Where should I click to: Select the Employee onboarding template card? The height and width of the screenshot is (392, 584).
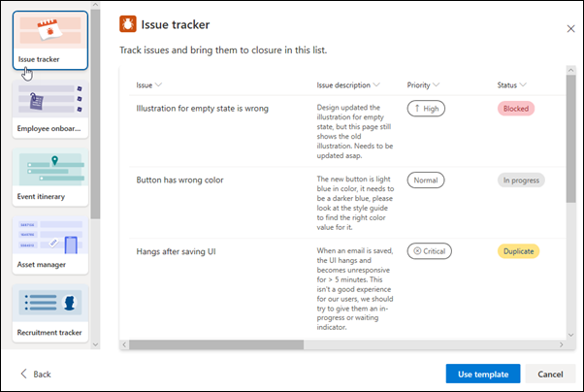click(50, 110)
